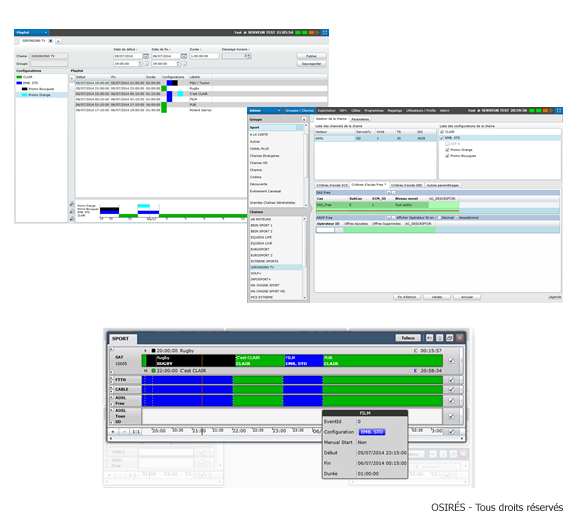Close the GIRONDINS TV playlist tab

click(x=51, y=41)
